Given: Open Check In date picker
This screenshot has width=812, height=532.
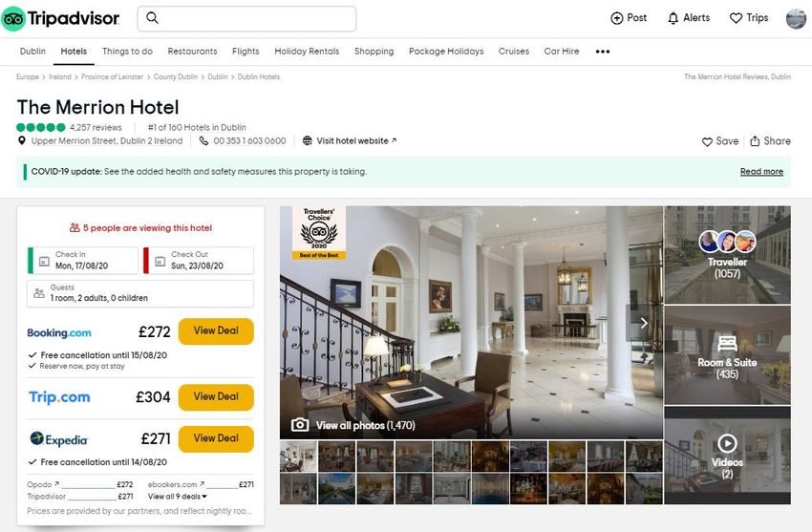Looking at the screenshot, I should tap(83, 261).
